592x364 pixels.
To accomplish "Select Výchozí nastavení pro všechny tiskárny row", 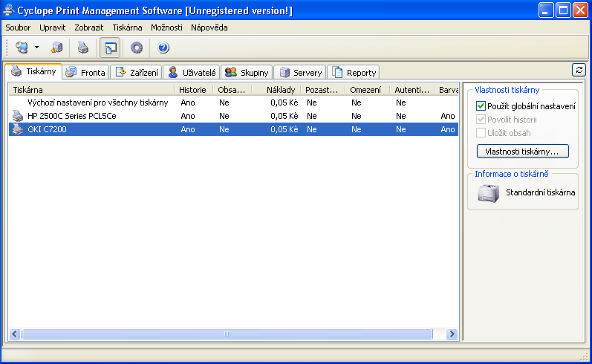I will pyautogui.click(x=233, y=103).
